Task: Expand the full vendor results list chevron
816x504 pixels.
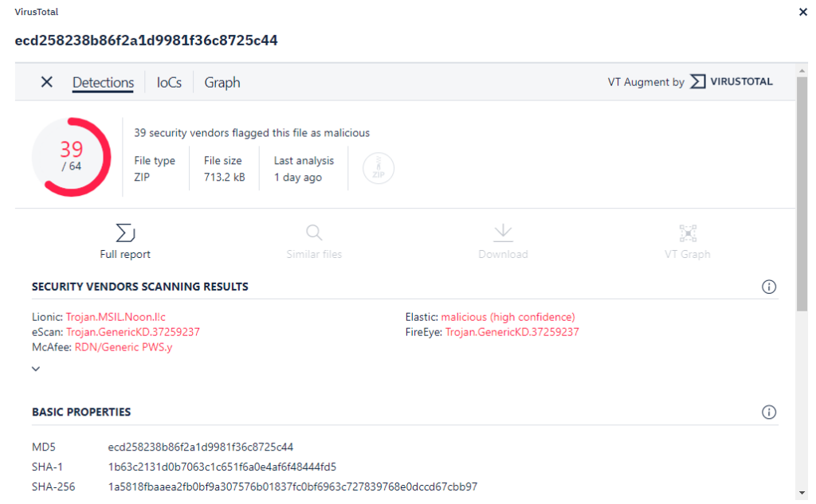Action: click(x=36, y=369)
